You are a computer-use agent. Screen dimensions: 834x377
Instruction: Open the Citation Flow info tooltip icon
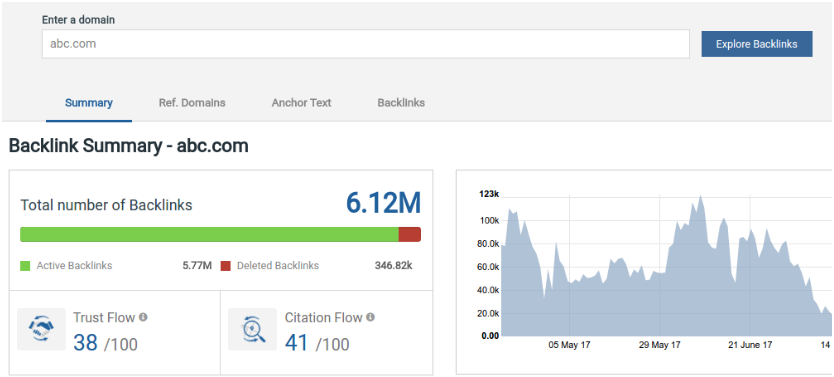[x=370, y=317]
